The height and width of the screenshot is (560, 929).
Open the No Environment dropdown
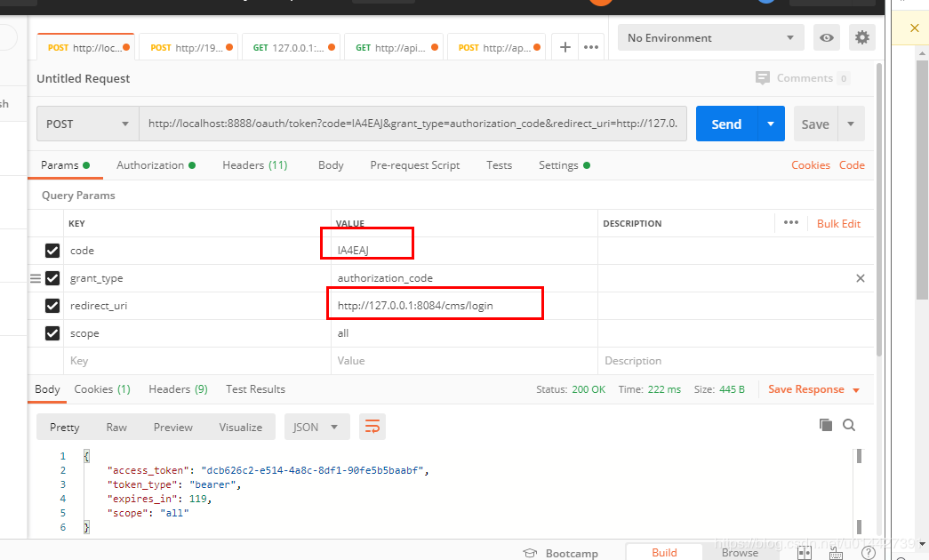click(711, 38)
